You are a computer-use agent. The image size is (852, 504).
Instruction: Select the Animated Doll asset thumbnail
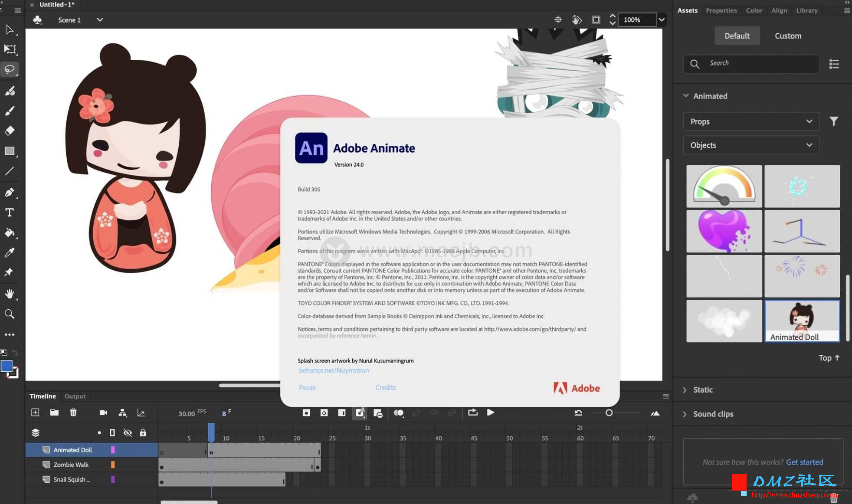coord(802,321)
